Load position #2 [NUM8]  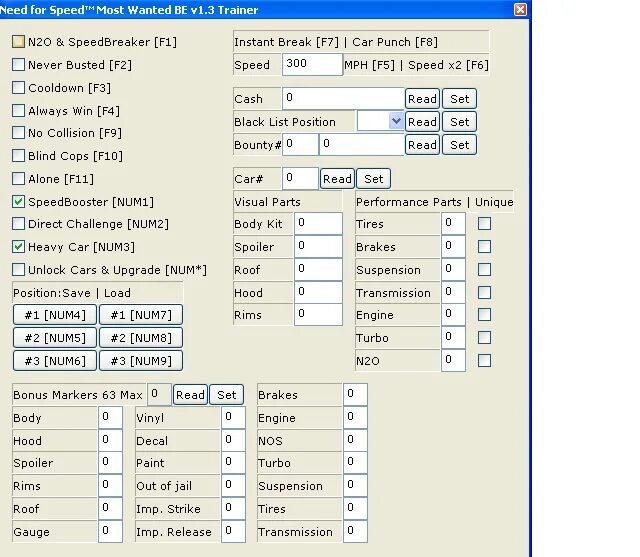pos(141,337)
